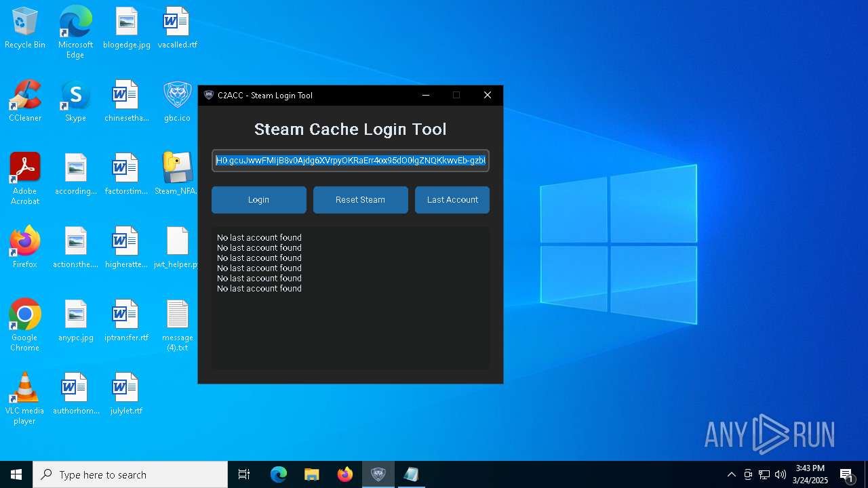Viewport: 868px width, 488px height.
Task: Open Microsoft Edge from the taskbar
Action: tap(279, 474)
